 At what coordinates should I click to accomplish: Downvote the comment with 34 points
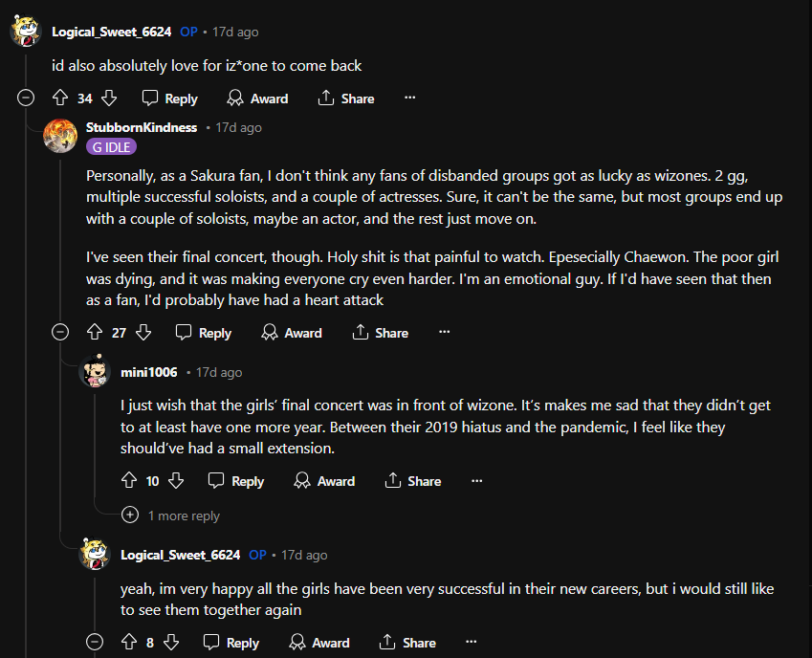point(109,99)
